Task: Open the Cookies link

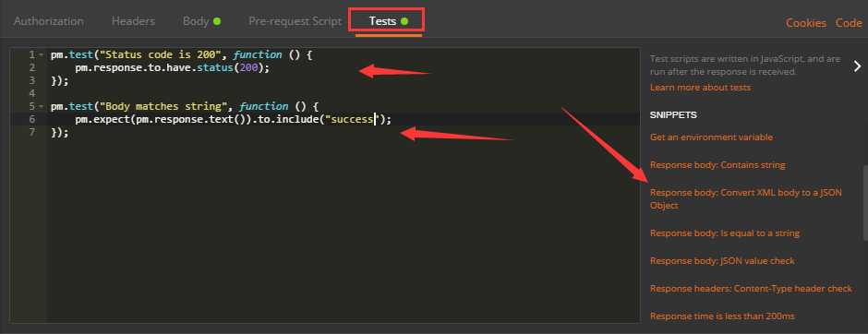Action: [806, 23]
